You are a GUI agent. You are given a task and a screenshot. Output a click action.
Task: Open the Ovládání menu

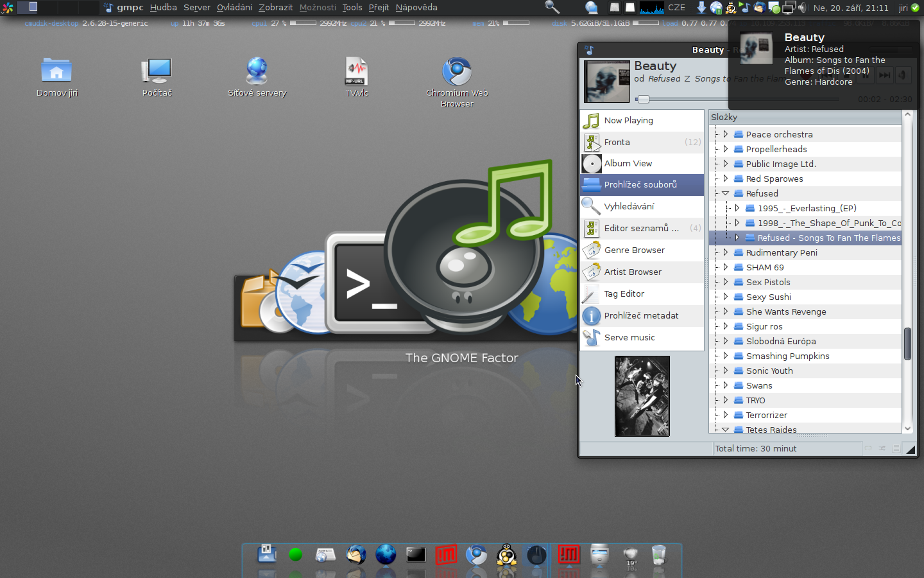(234, 8)
